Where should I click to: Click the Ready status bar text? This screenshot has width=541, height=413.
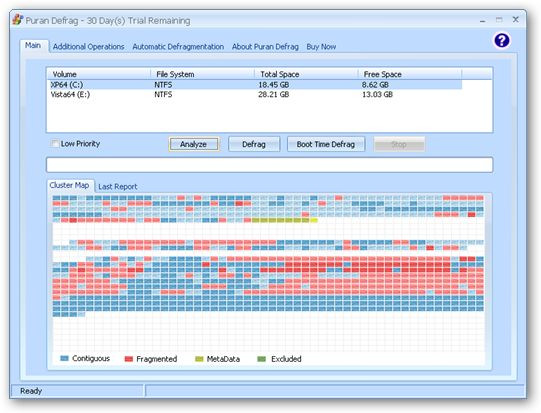[31, 391]
